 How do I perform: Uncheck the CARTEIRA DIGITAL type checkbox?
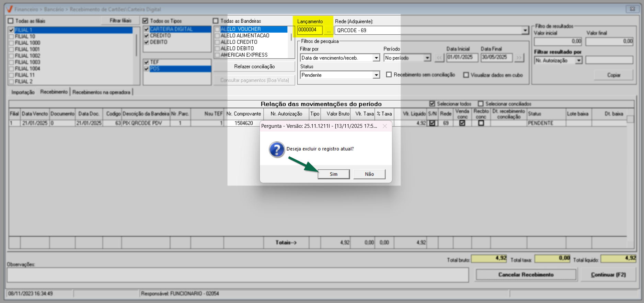coord(147,29)
